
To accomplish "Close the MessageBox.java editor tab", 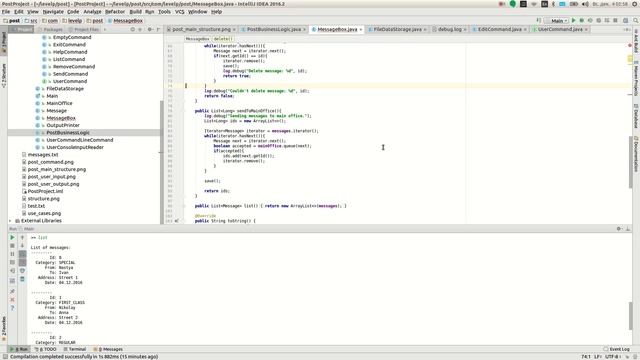I will point(361,29).
